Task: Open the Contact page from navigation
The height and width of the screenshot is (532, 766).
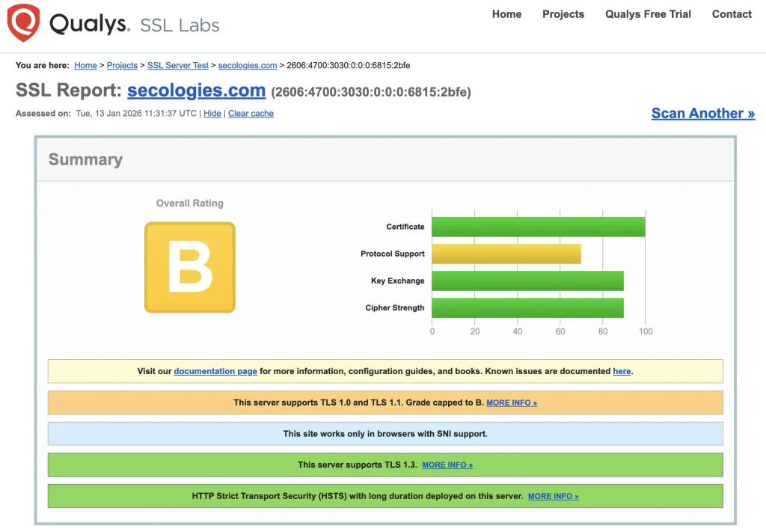Action: tap(732, 14)
